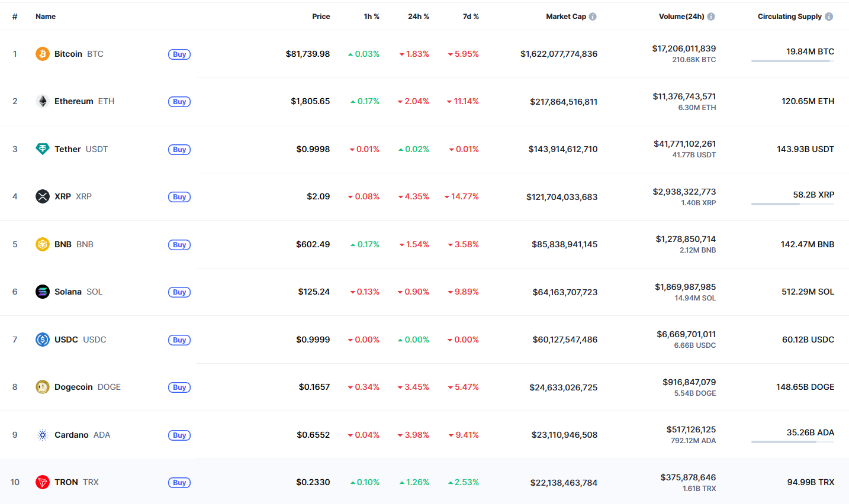Image resolution: width=849 pixels, height=504 pixels.
Task: Click the Buy button for BNB
Action: point(179,245)
